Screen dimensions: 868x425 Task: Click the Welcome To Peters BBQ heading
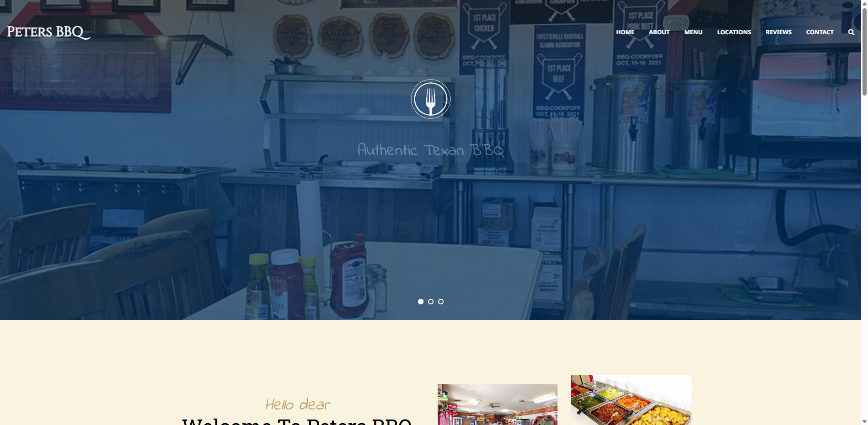point(297,421)
